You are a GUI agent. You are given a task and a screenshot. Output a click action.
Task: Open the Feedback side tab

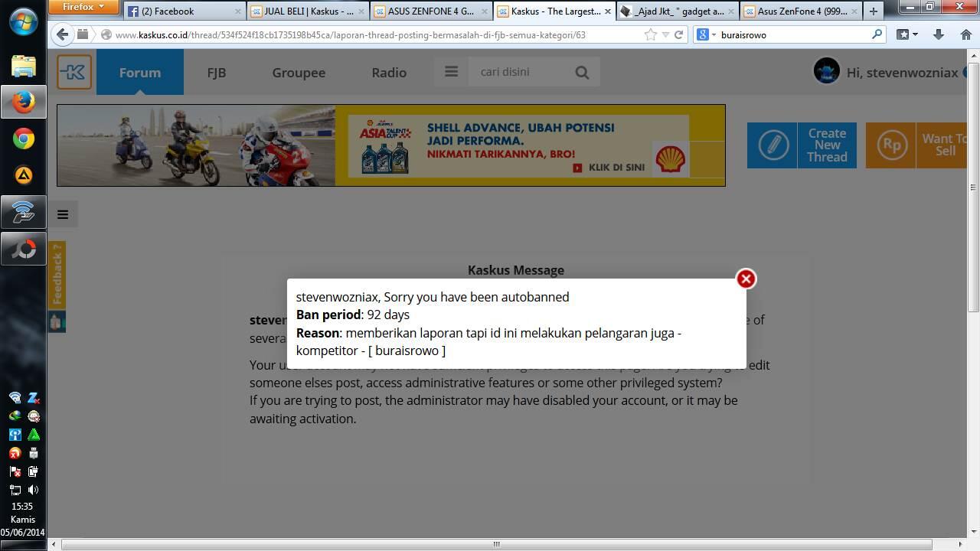tap(57, 275)
